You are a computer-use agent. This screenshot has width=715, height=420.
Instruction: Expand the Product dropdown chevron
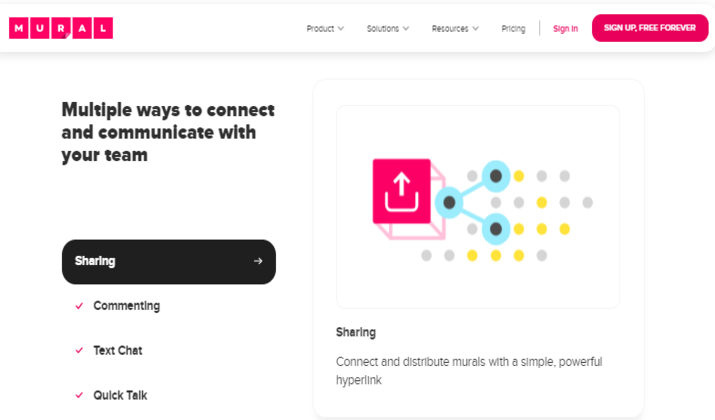tap(341, 29)
